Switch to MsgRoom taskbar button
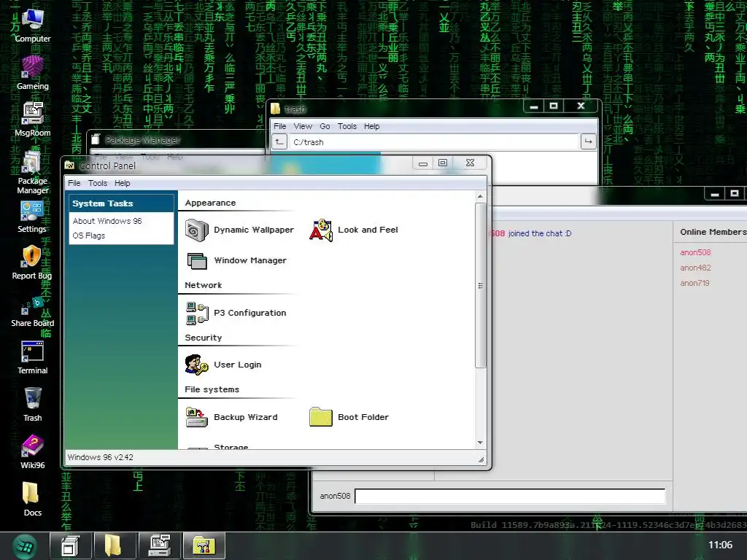The width and height of the screenshot is (747, 560). click(159, 545)
